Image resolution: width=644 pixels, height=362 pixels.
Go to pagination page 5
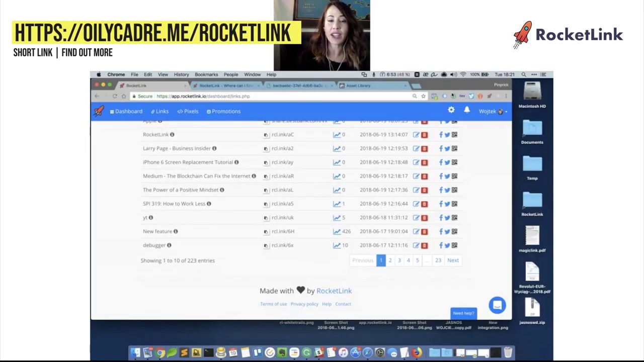[417, 260]
